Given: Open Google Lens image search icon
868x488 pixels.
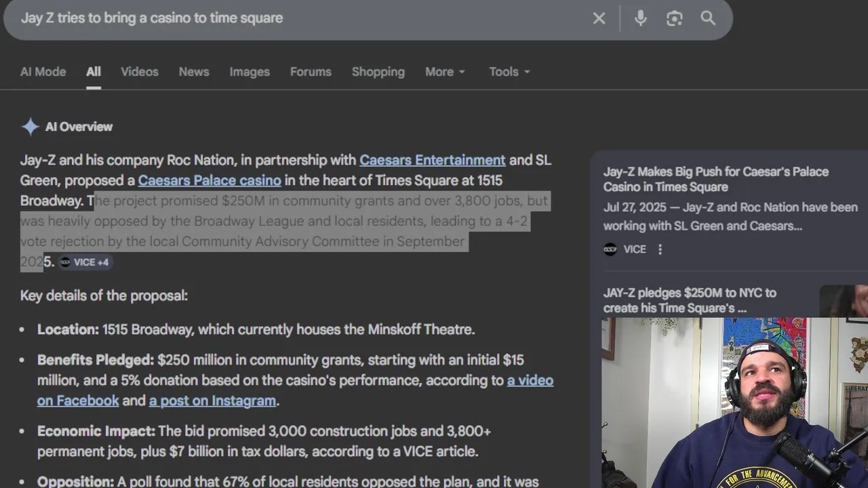Looking at the screenshot, I should point(674,18).
